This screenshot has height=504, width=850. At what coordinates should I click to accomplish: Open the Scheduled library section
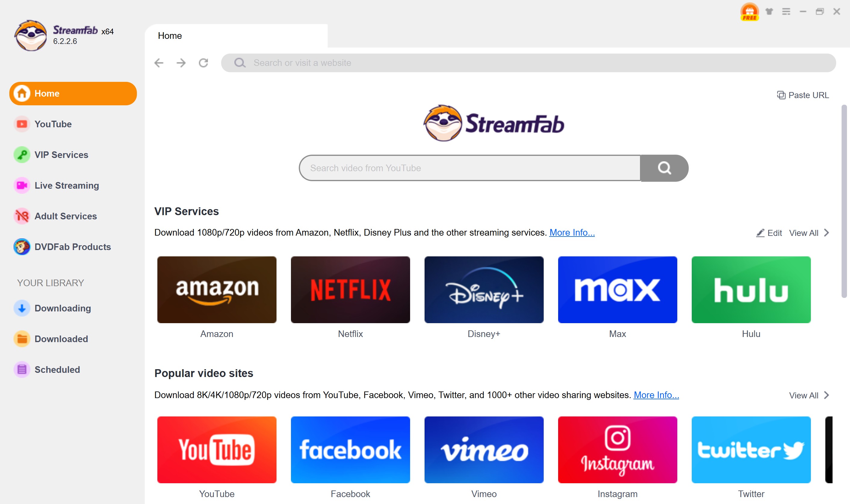click(x=73, y=369)
